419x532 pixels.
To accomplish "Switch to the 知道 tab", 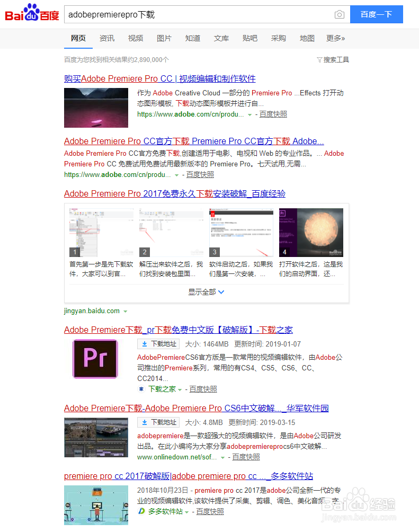I will coord(193,38).
